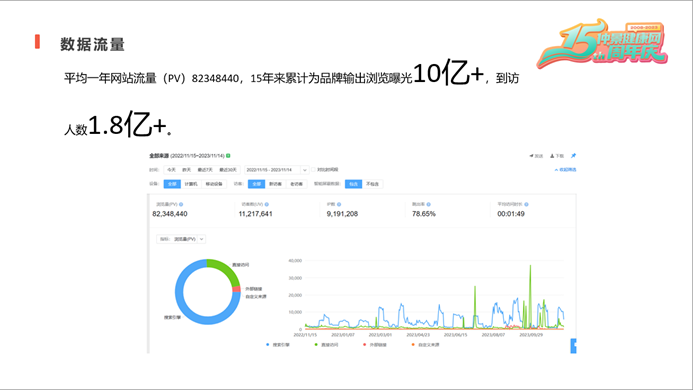Select 新访客 visitor filter
This screenshot has width=693, height=390.
tap(275, 184)
